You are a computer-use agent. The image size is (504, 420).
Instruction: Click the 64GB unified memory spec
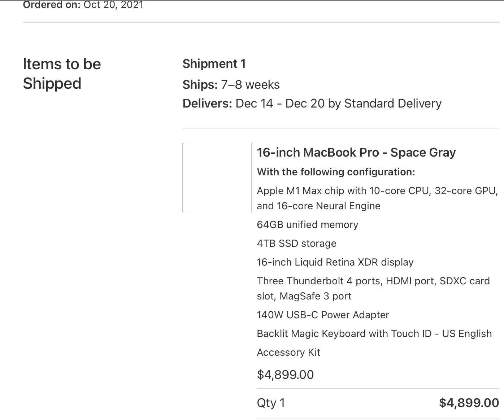[x=307, y=224]
